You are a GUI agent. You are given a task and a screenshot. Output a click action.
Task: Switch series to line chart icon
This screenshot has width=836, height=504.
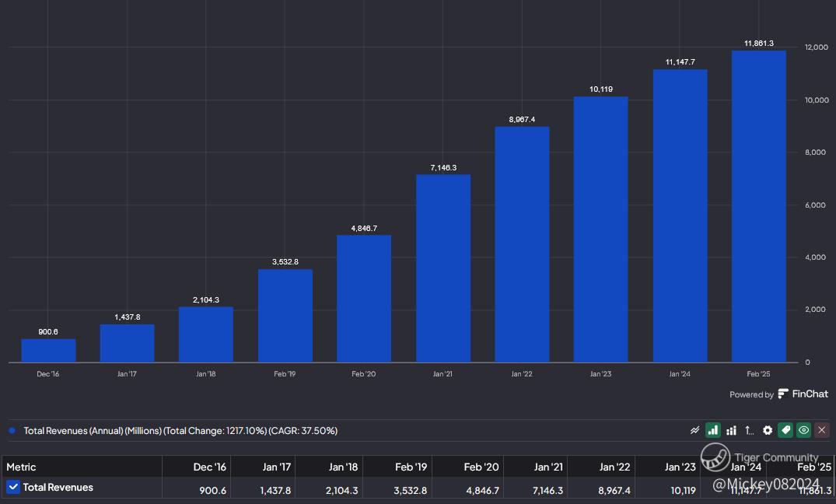[x=694, y=430]
